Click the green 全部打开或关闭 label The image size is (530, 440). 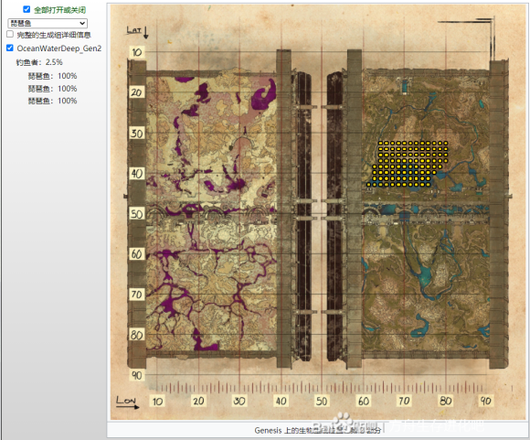(60, 10)
